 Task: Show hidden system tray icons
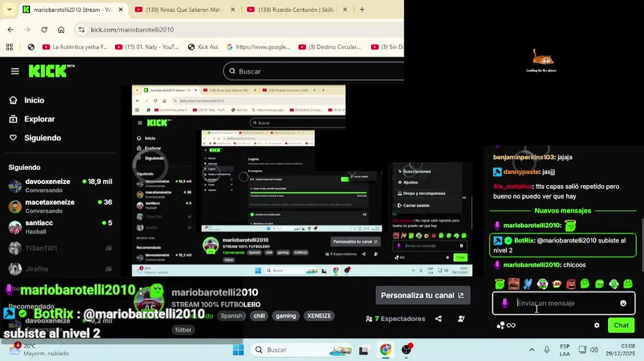click(x=532, y=349)
